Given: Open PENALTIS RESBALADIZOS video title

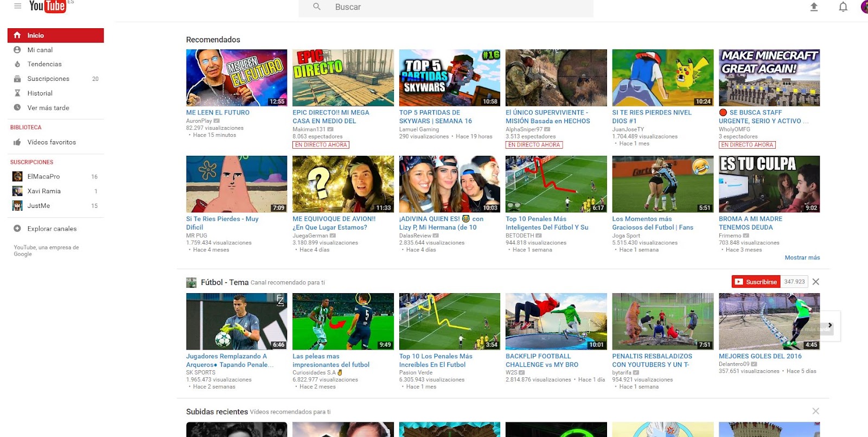Looking at the screenshot, I should point(652,360).
